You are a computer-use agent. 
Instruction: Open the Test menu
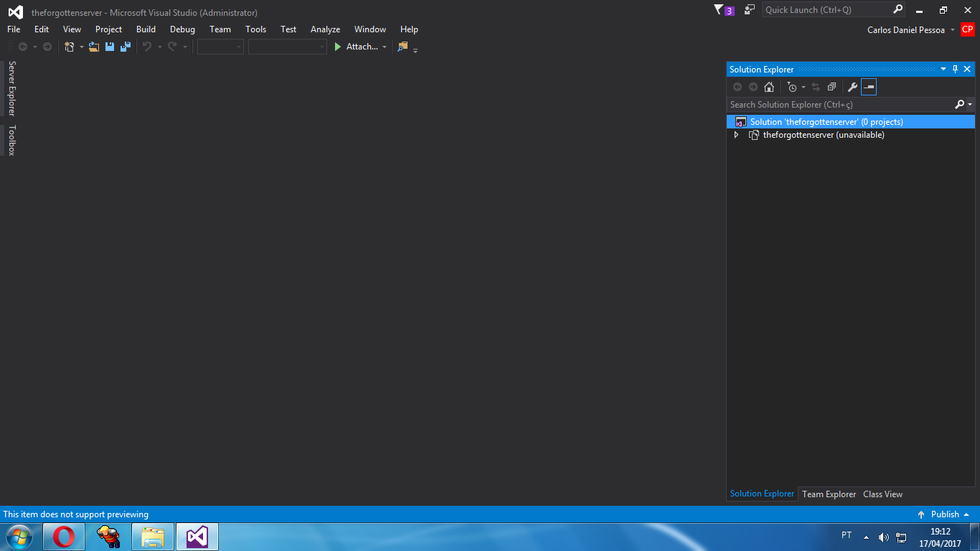288,29
